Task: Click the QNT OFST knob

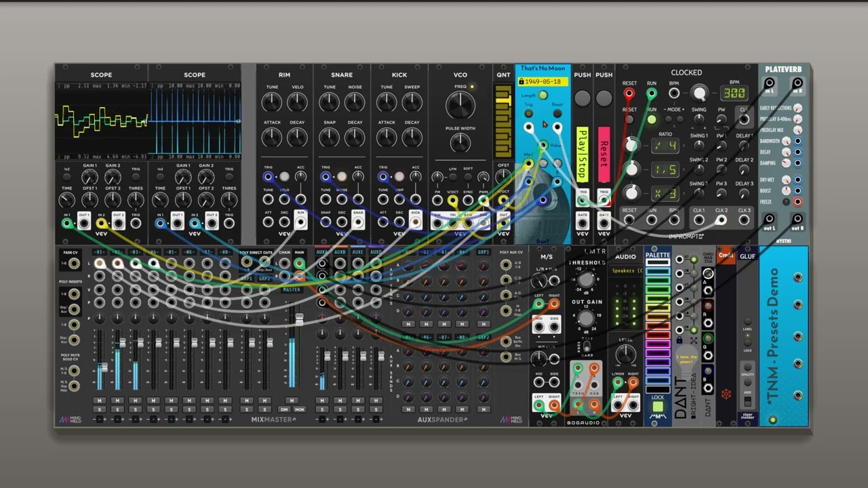Action: pos(503,176)
